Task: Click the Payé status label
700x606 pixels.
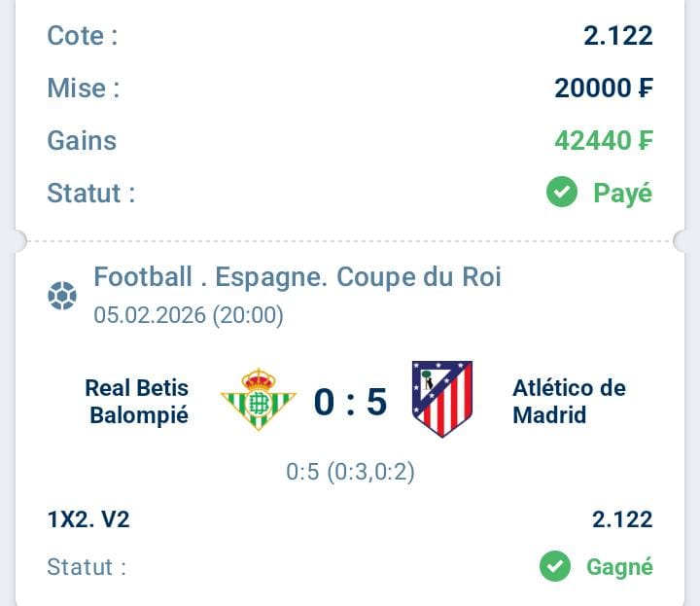Action: [623, 193]
